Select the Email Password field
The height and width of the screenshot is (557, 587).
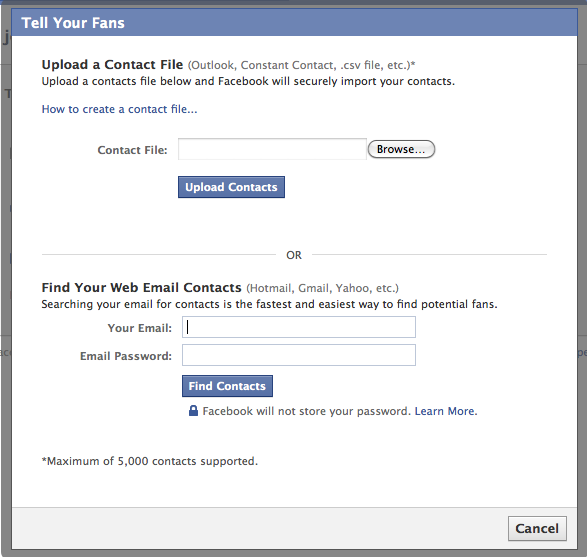pyautogui.click(x=299, y=355)
